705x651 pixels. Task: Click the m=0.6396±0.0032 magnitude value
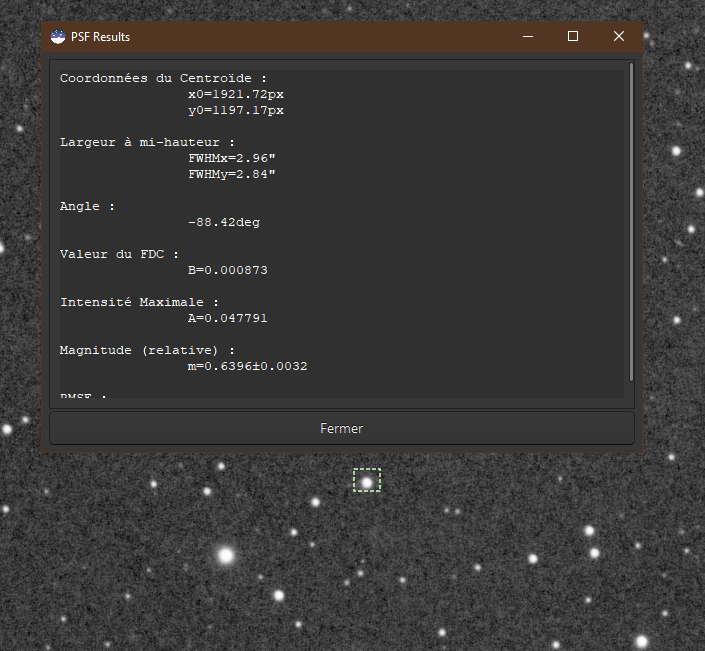point(247,366)
